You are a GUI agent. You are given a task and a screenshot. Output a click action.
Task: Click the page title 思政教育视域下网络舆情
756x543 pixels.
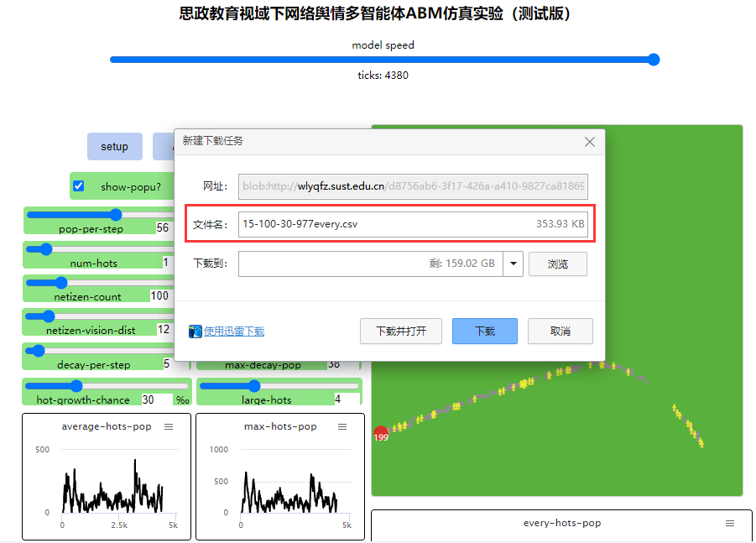click(x=374, y=13)
